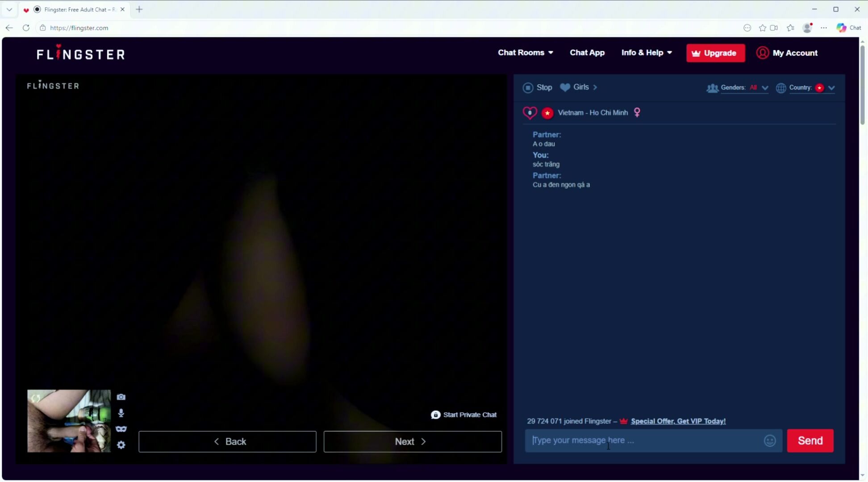The image size is (868, 482).
Task: Select the Flingster browser tab
Action: (x=75, y=9)
